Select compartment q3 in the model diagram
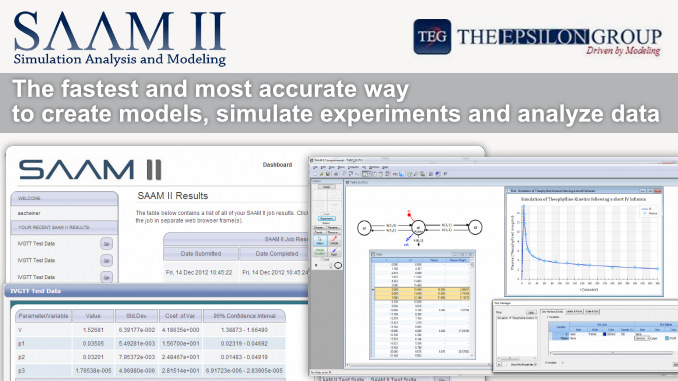Image resolution: width=678 pixels, height=381 pixels. click(475, 227)
